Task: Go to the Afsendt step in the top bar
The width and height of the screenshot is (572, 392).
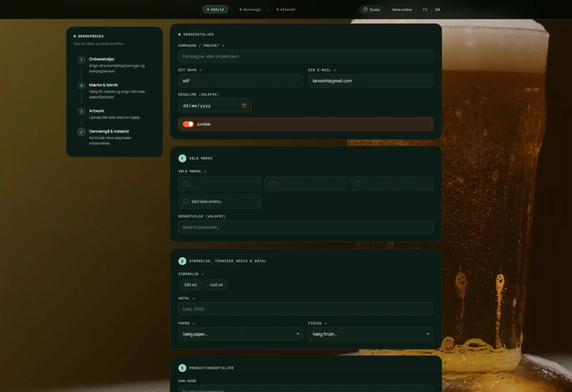Action: click(x=286, y=10)
